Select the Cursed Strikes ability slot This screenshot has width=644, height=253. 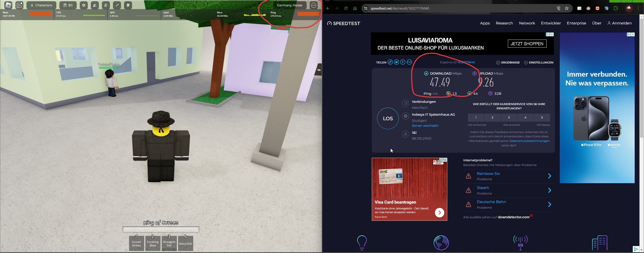pos(136,243)
